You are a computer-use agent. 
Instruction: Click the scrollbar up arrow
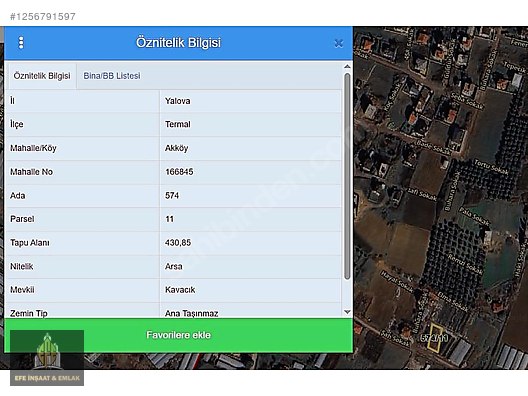(x=347, y=67)
